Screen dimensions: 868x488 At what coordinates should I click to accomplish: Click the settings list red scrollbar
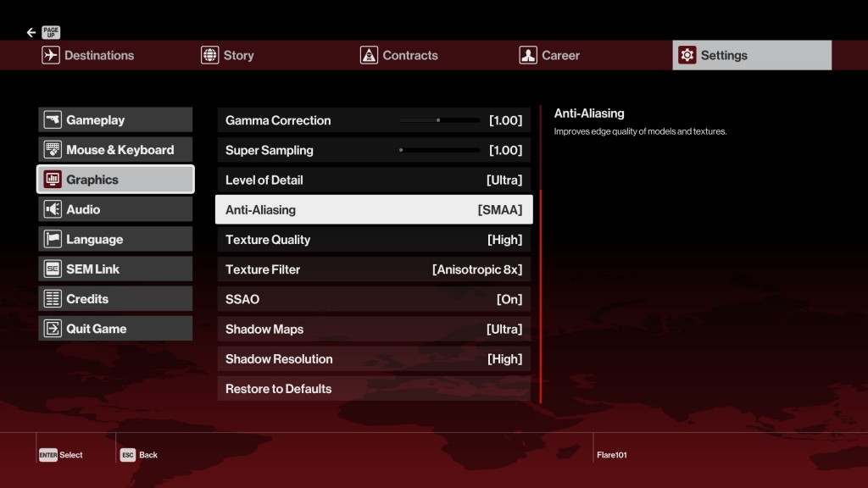click(540, 296)
